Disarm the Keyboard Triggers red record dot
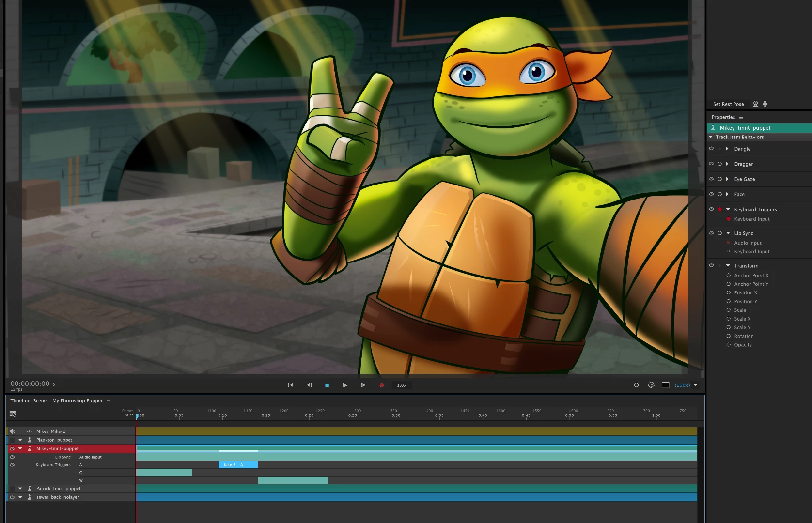The width and height of the screenshot is (812, 523). (720, 209)
